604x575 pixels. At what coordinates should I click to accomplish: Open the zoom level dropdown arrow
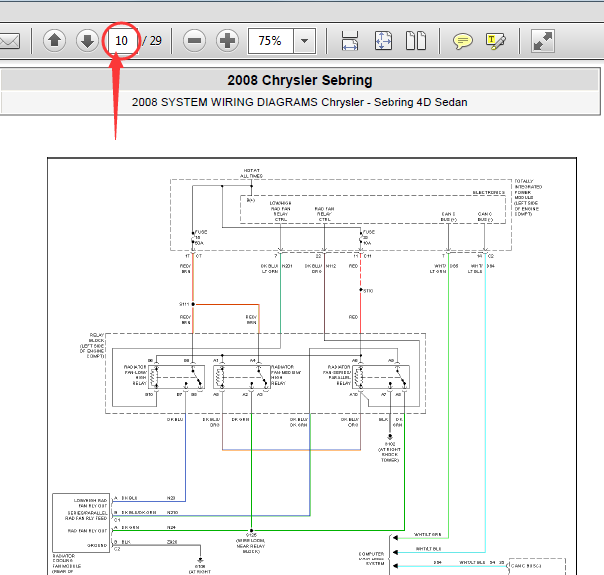click(305, 40)
